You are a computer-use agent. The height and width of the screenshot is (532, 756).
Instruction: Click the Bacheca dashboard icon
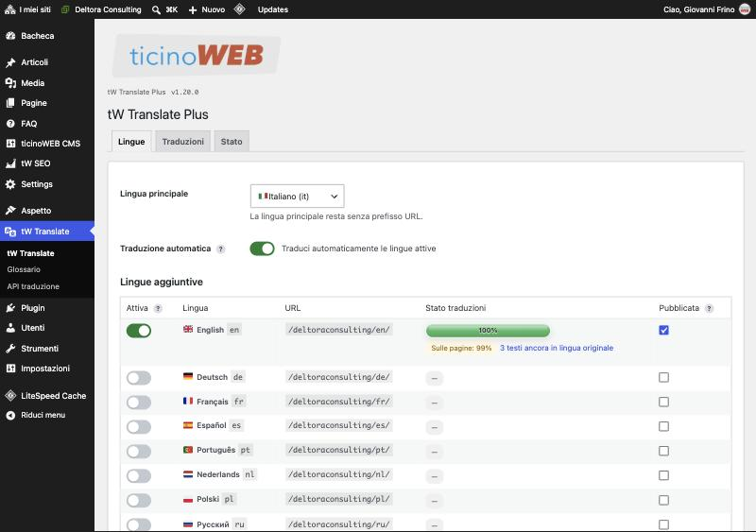pos(10,36)
